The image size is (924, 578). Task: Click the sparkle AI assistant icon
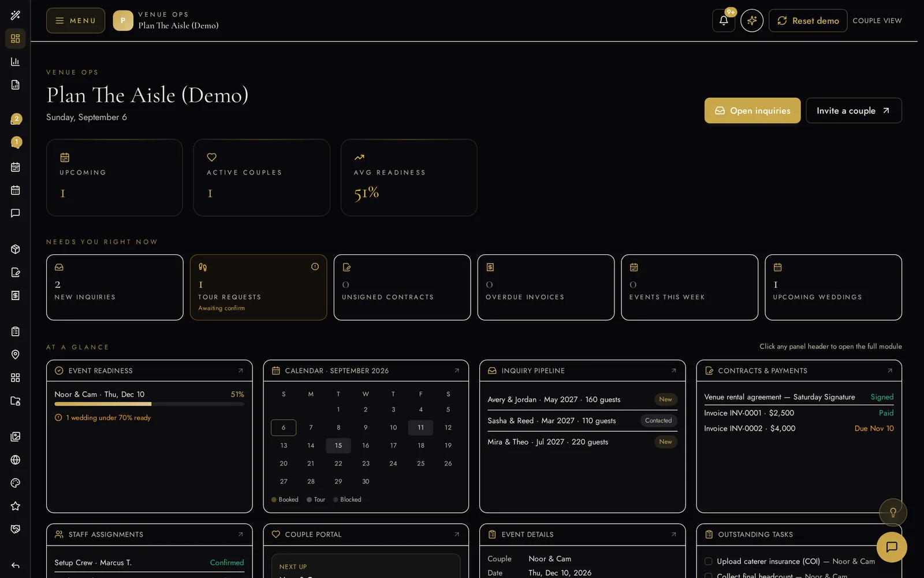click(x=752, y=20)
